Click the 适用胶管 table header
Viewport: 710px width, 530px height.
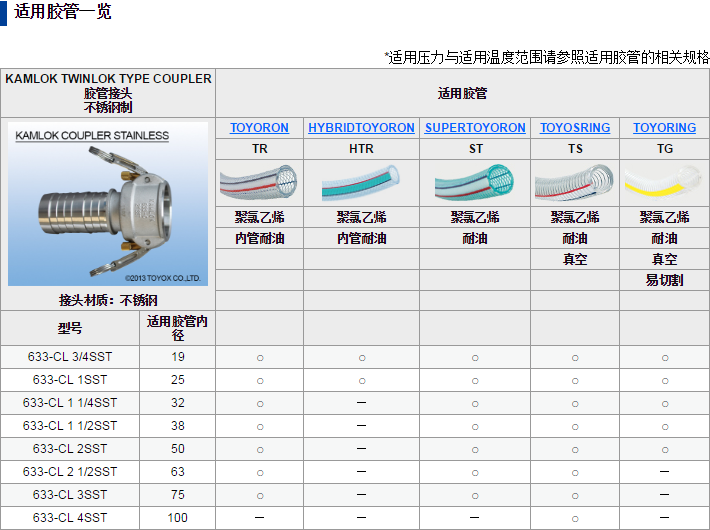pos(462,93)
